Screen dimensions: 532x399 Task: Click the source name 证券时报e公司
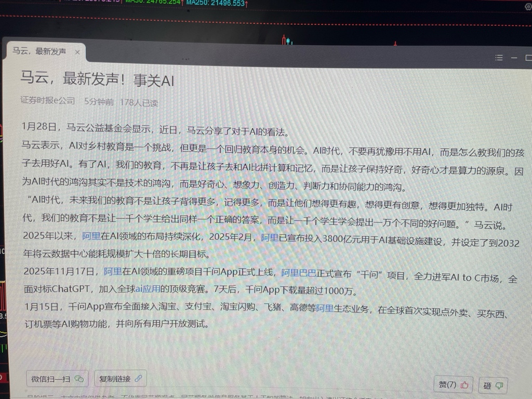point(47,100)
